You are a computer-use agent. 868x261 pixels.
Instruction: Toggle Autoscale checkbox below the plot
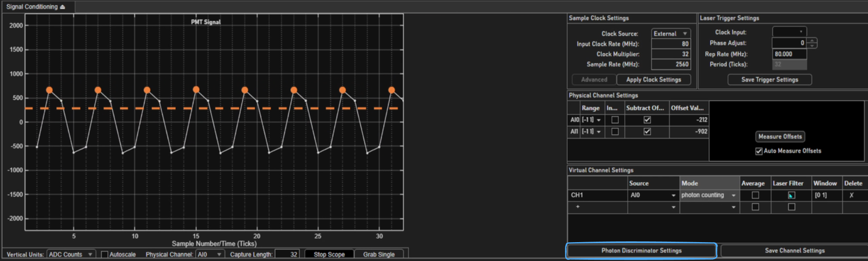pyautogui.click(x=105, y=254)
